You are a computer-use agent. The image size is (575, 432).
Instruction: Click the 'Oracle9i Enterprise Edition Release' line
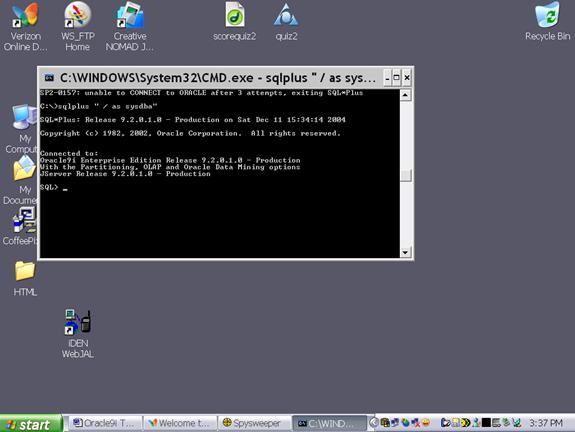(170, 160)
